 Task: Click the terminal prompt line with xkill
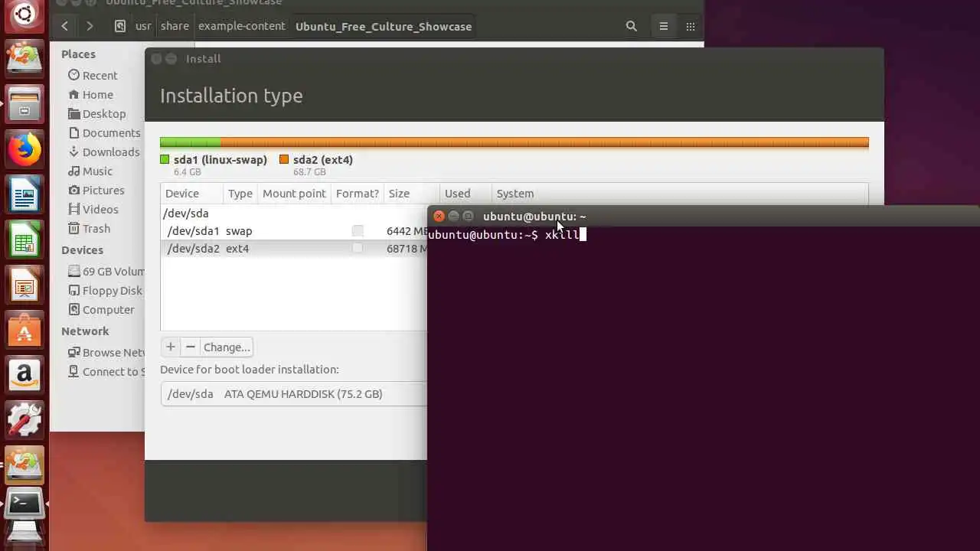point(507,235)
